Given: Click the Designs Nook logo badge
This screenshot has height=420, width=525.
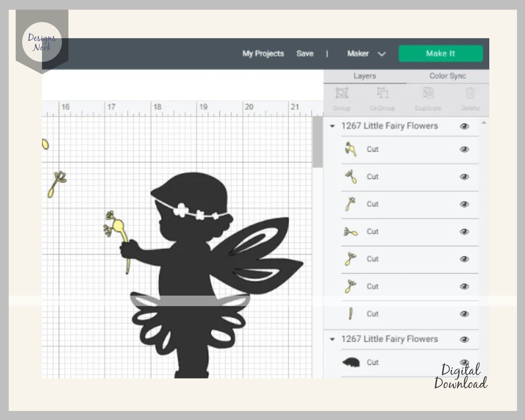Looking at the screenshot, I should (42, 41).
